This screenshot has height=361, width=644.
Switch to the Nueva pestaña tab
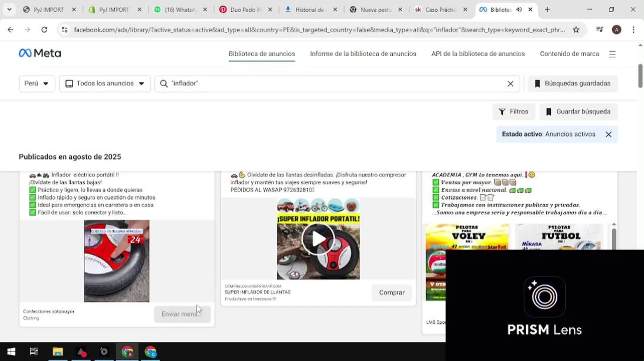tap(376, 10)
